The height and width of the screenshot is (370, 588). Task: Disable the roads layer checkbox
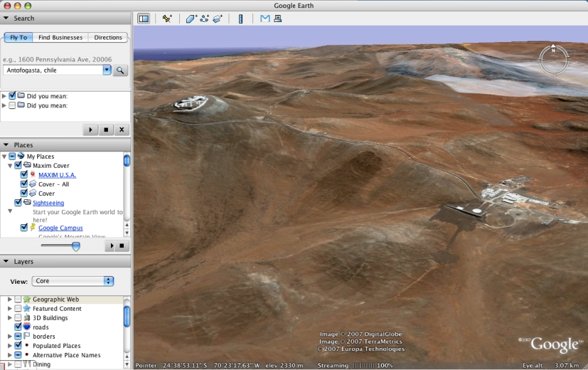(18, 327)
